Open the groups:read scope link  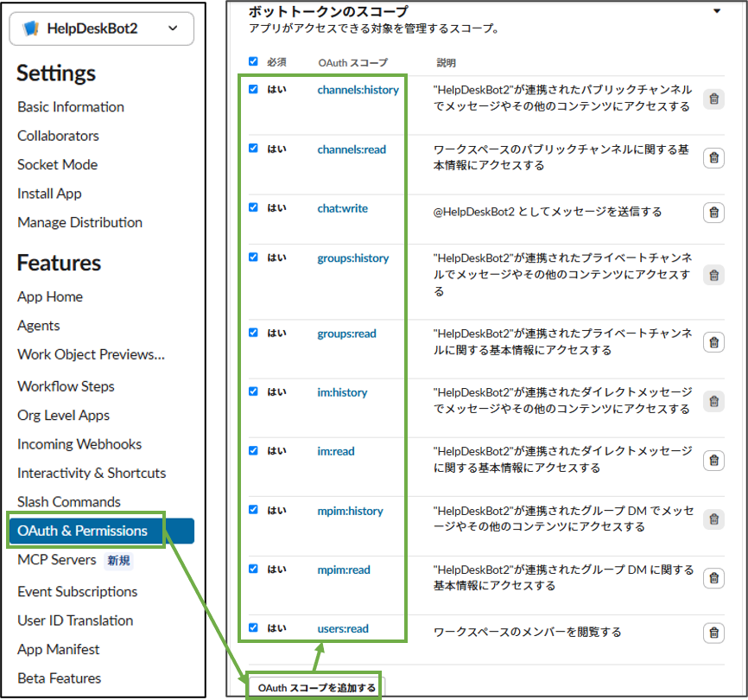click(347, 334)
